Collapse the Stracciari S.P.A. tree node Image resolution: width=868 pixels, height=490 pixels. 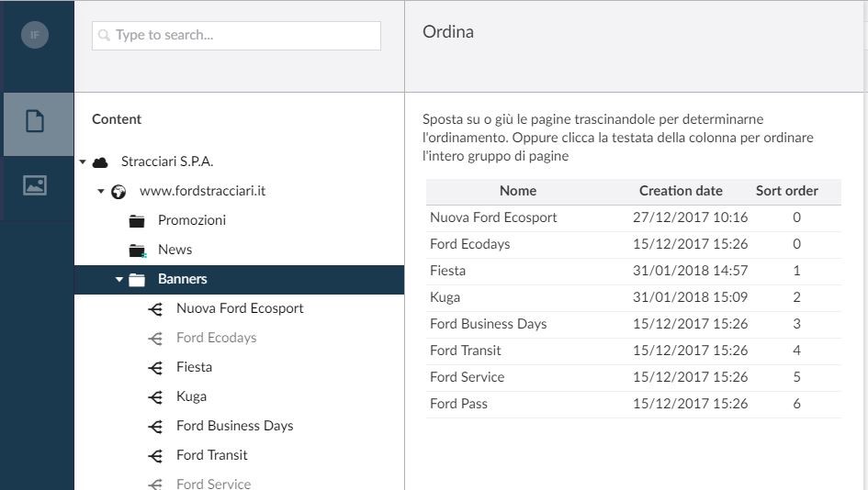83,162
